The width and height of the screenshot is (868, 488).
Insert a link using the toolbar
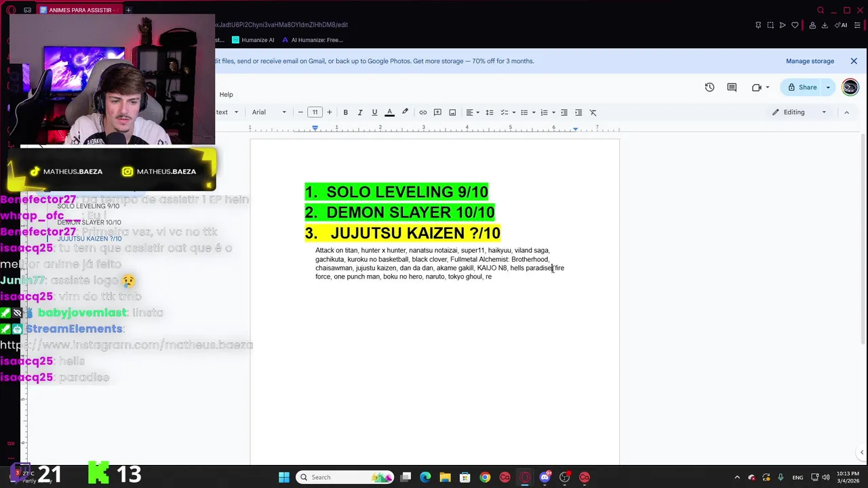(422, 113)
